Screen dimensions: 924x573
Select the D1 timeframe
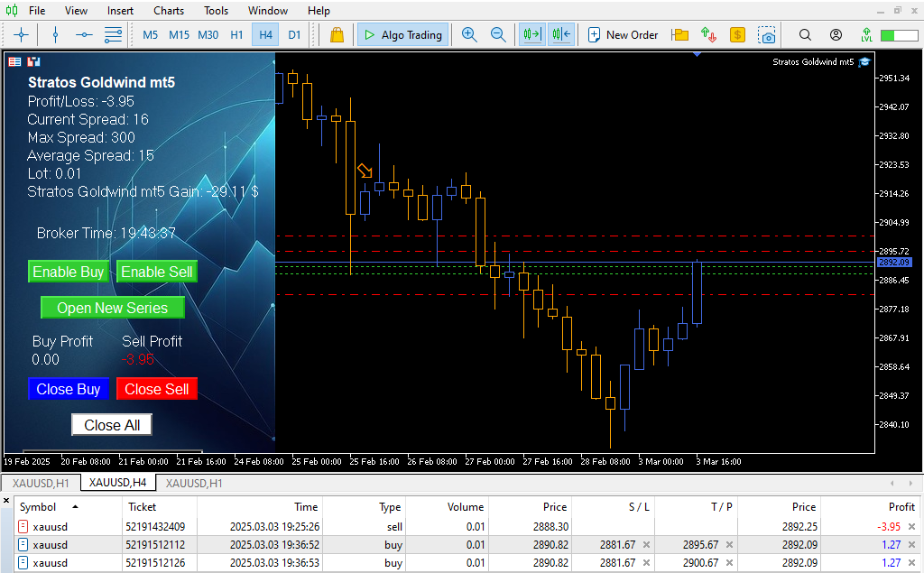click(x=294, y=34)
